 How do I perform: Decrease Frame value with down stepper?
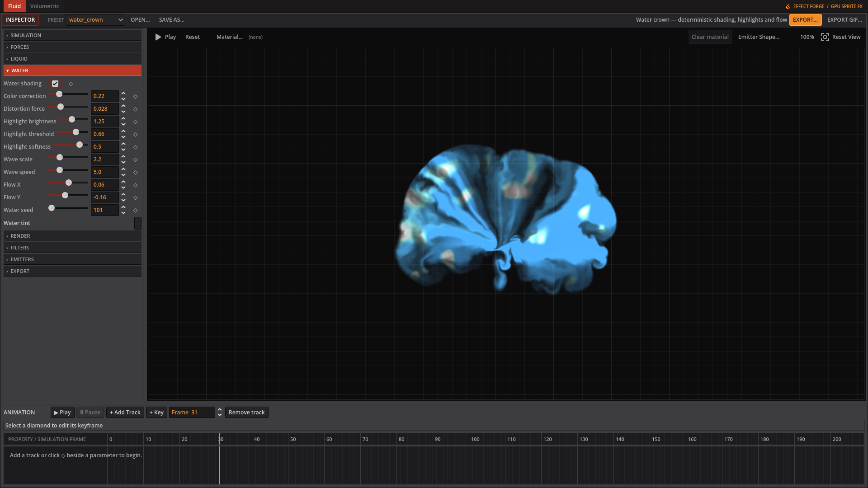(220, 415)
